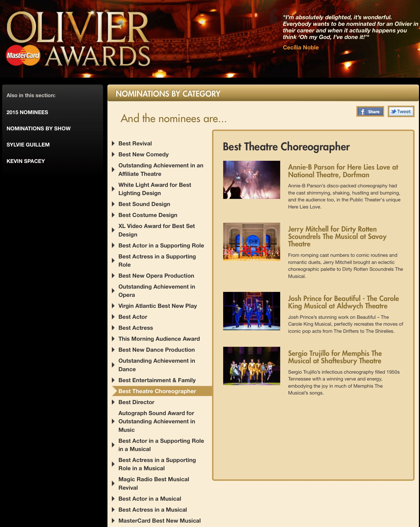
Task: Expand the Best New Comedy arrow
Action: (113, 154)
